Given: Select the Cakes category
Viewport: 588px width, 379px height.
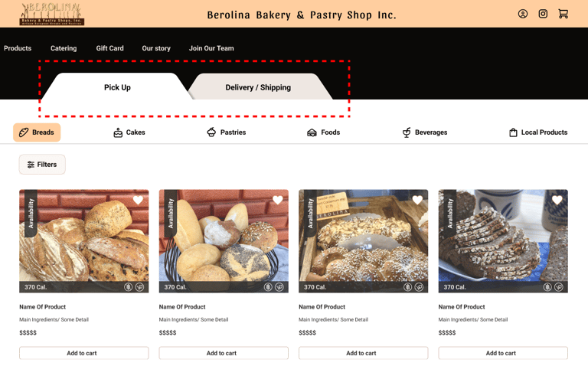Looking at the screenshot, I should pos(129,132).
